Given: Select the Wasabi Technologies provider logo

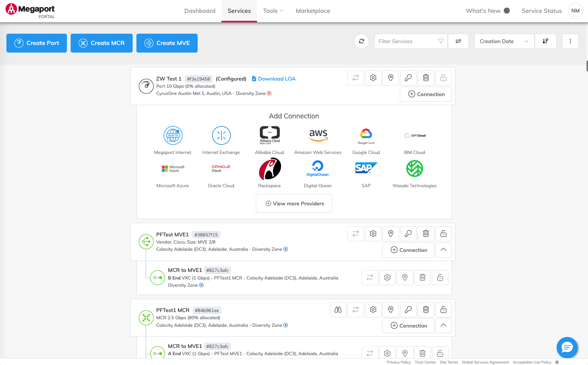Looking at the screenshot, I should pyautogui.click(x=415, y=169).
